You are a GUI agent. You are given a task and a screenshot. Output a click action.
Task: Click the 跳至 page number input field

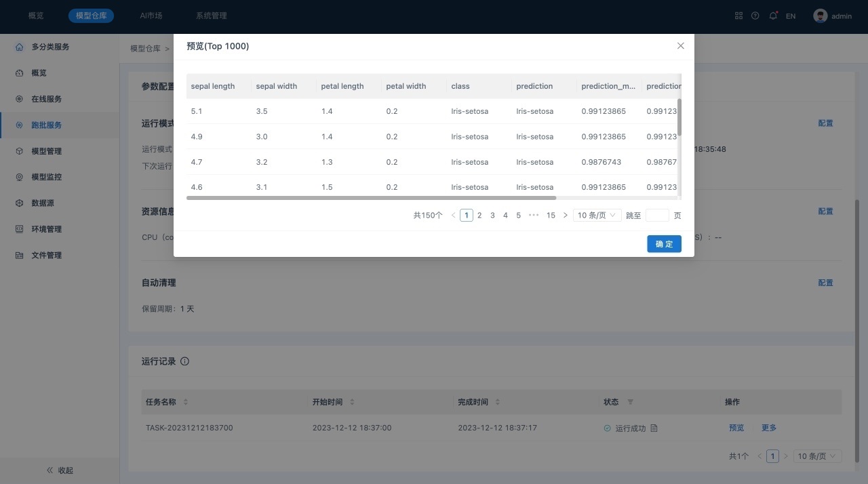(x=657, y=216)
